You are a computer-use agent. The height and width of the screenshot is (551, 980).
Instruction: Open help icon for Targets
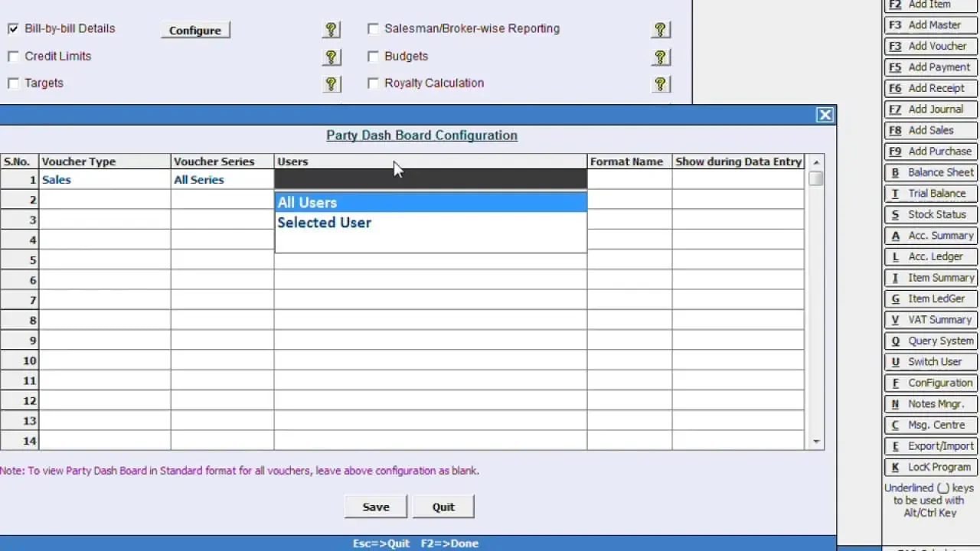click(332, 84)
